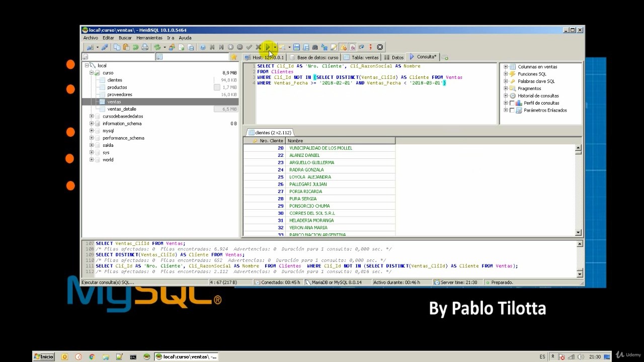The height and width of the screenshot is (362, 644).
Task: Go to first row icon
Action: click(212, 47)
